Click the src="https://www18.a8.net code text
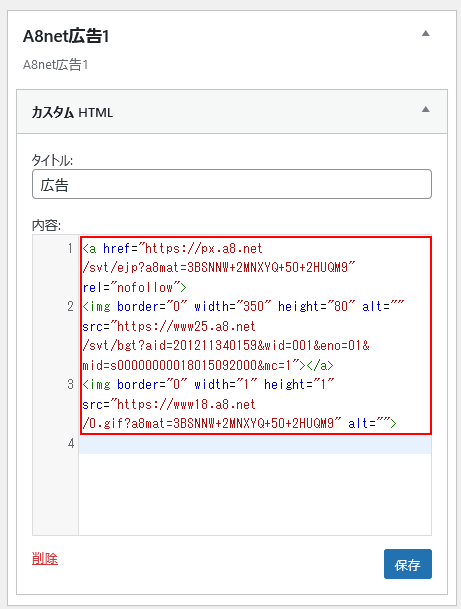 click(169, 404)
